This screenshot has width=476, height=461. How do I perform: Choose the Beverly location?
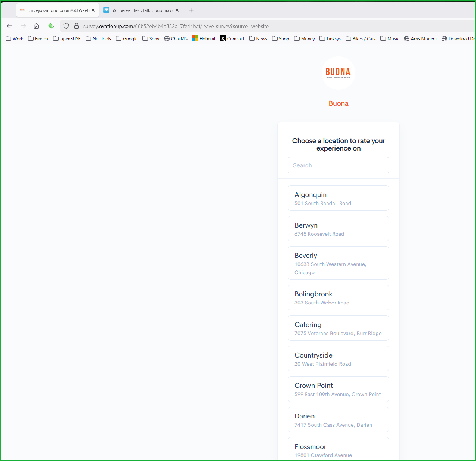[x=339, y=263]
